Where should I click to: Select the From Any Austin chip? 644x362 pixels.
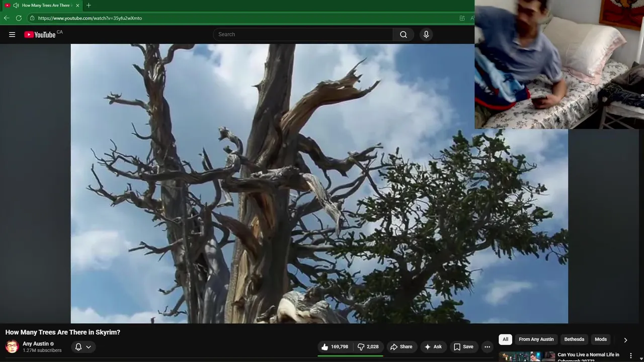pos(536,339)
